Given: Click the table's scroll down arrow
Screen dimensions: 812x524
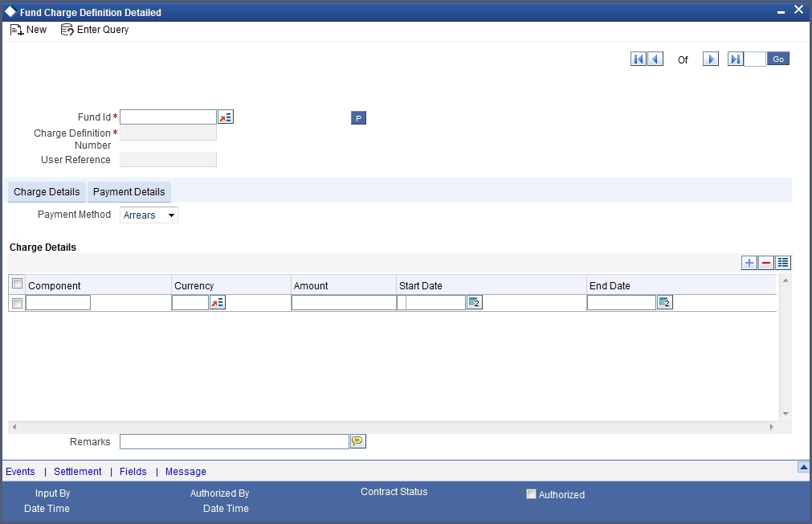Looking at the screenshot, I should (x=785, y=414).
